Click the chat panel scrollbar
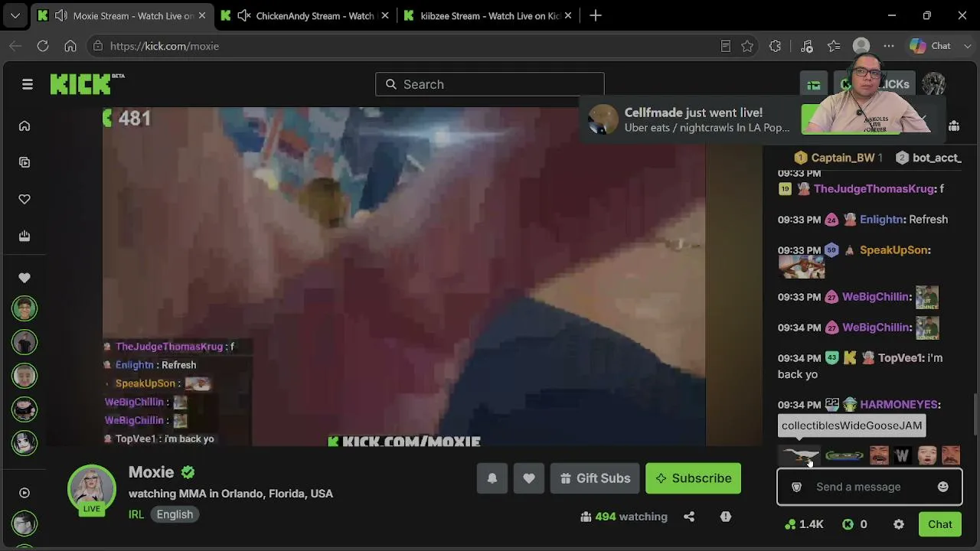Image resolution: width=980 pixels, height=551 pixels. pos(975,413)
